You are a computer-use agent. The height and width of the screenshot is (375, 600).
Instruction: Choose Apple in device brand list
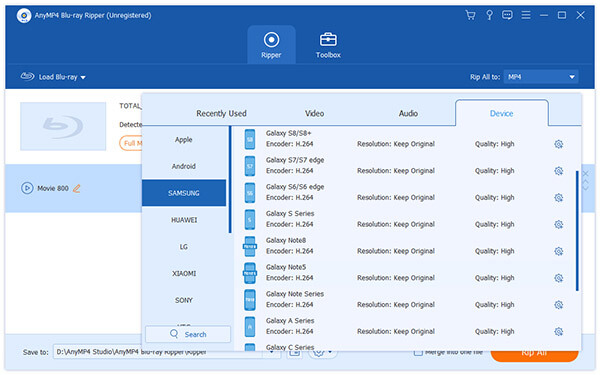coord(184,140)
